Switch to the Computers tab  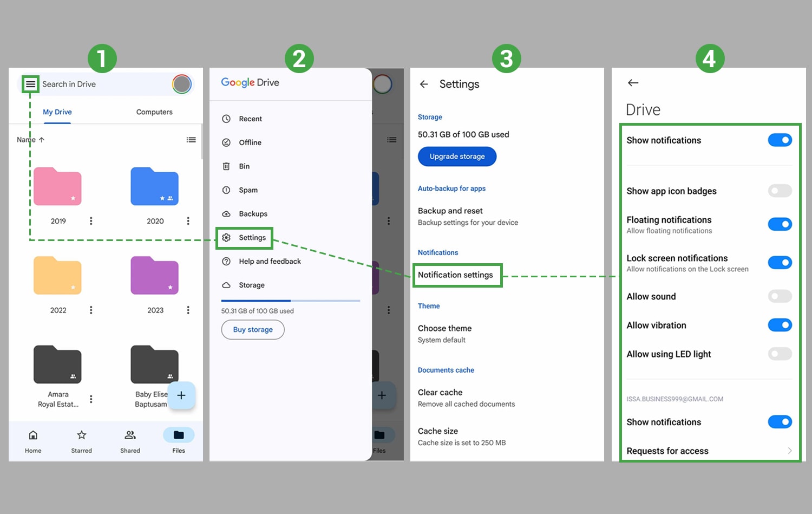click(154, 112)
